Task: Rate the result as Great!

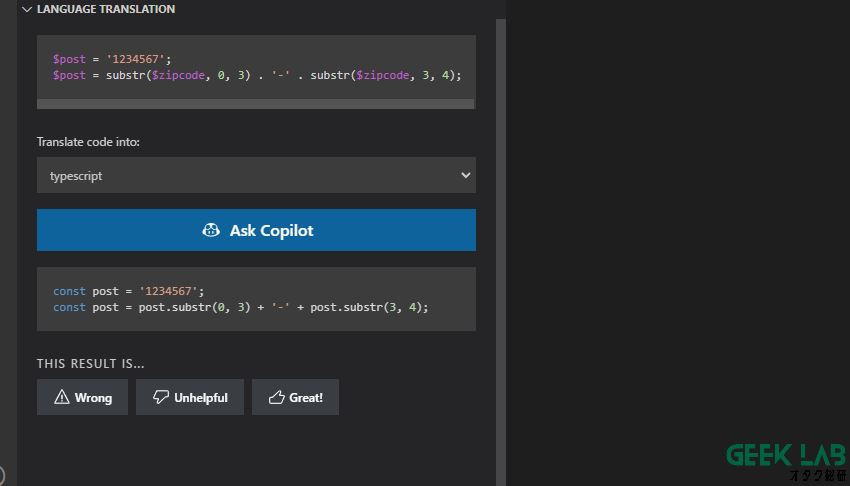Action: 295,397
